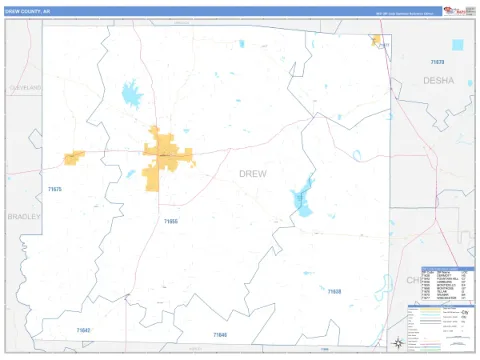Click the DESHA county label
The height and width of the screenshot is (360, 480).
[438, 81]
